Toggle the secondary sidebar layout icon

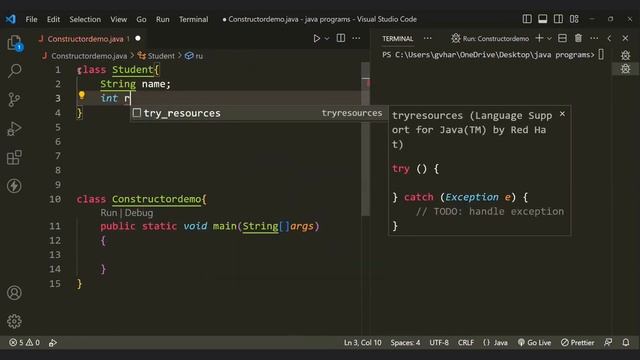[x=558, y=19]
